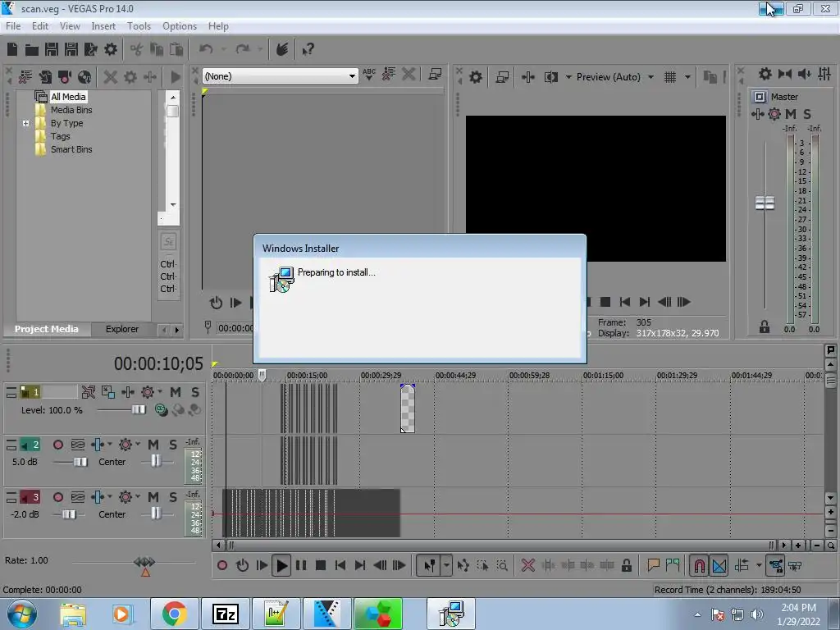Open track 3 automation settings dropdown
The height and width of the screenshot is (630, 840).
(x=137, y=496)
